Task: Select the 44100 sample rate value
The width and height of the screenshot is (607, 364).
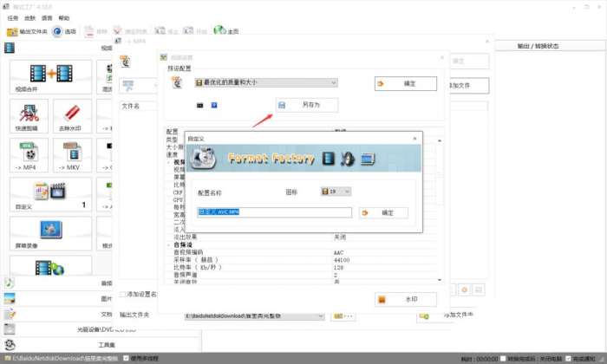Action: tap(342, 260)
